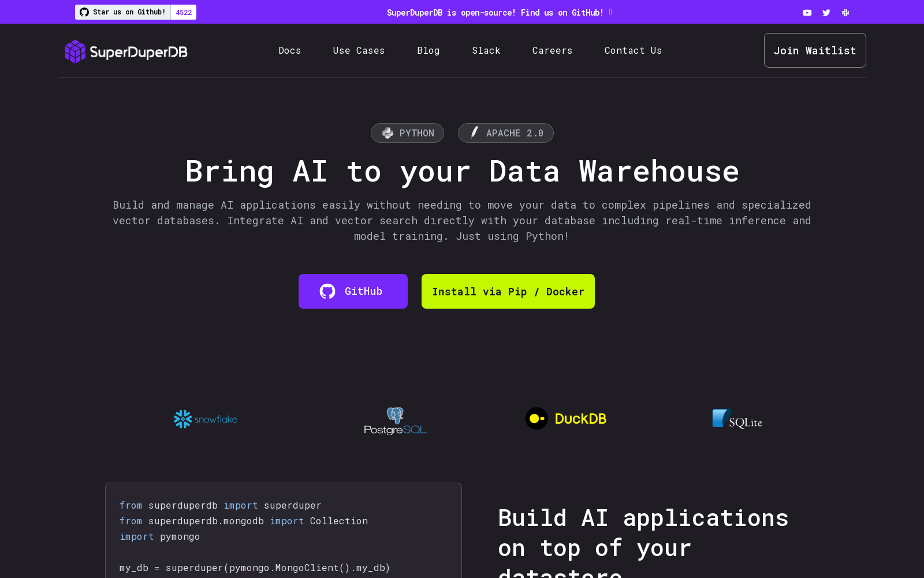Viewport: 924px width, 578px height.
Task: Click the PYTHON badge
Action: point(407,133)
